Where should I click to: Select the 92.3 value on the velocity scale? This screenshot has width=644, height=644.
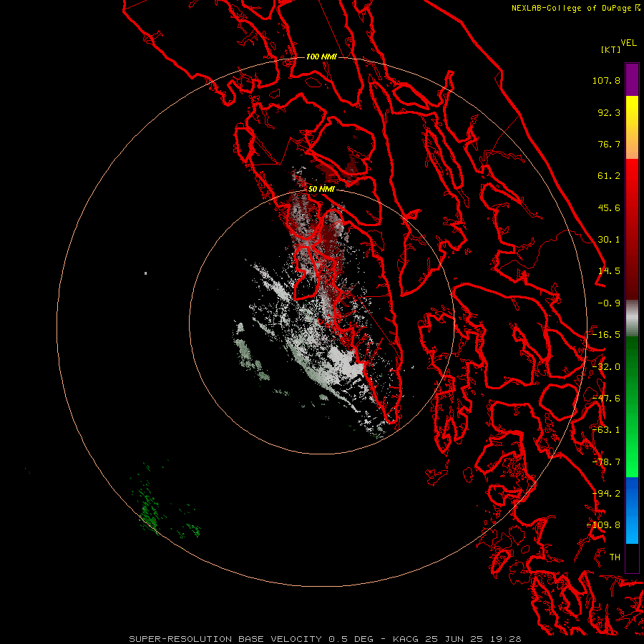[609, 112]
